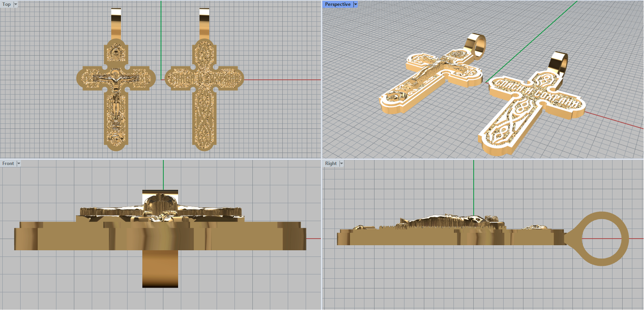The width and height of the screenshot is (644, 311).
Task: Select the cross body in Front view
Action: coord(161,236)
